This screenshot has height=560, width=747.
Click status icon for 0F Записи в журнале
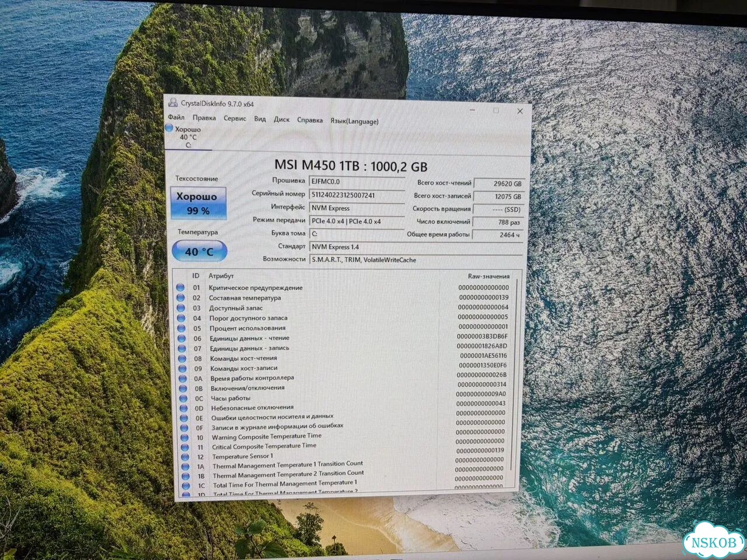[183, 428]
